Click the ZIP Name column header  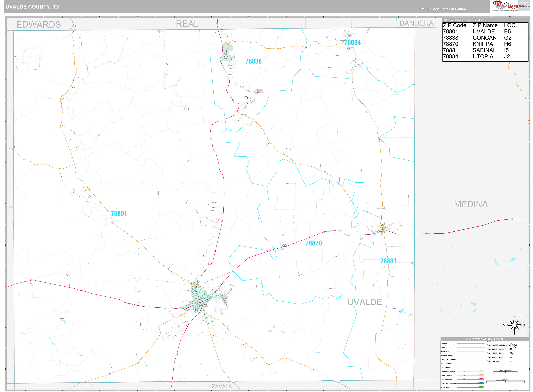tap(485, 25)
